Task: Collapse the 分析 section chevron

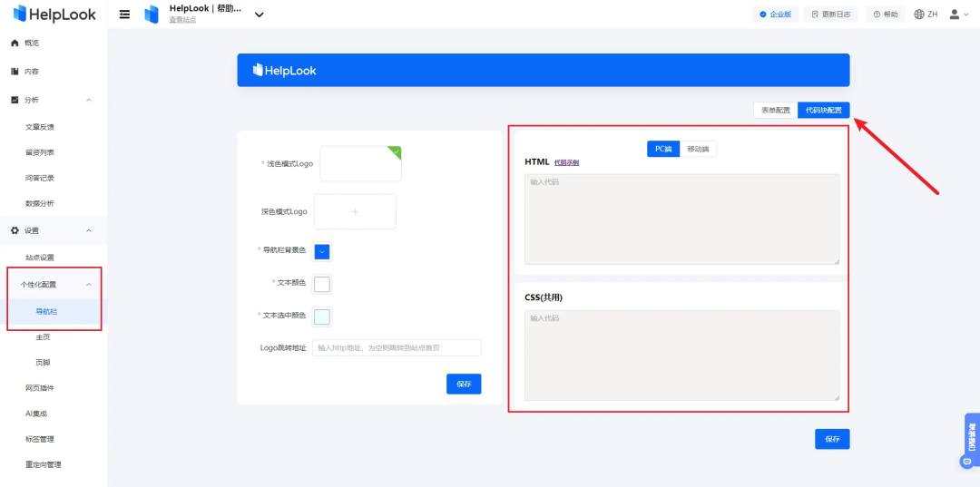Action: [x=89, y=100]
